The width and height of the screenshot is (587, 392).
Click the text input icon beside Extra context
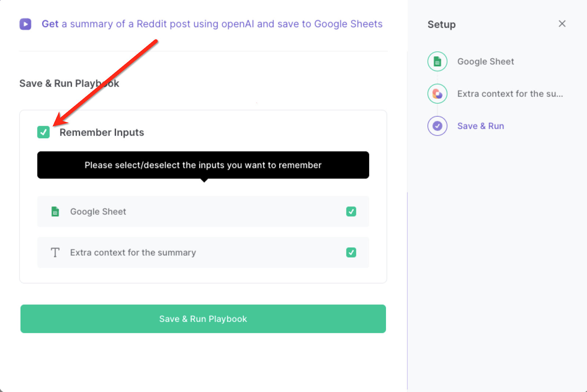click(55, 252)
